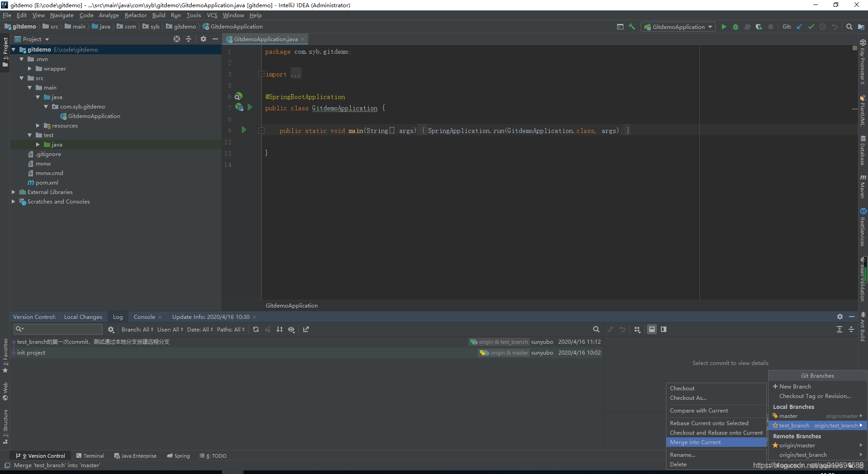Open Project Structure icon at toolbar end
The height and width of the screenshot is (474, 868).
click(861, 27)
